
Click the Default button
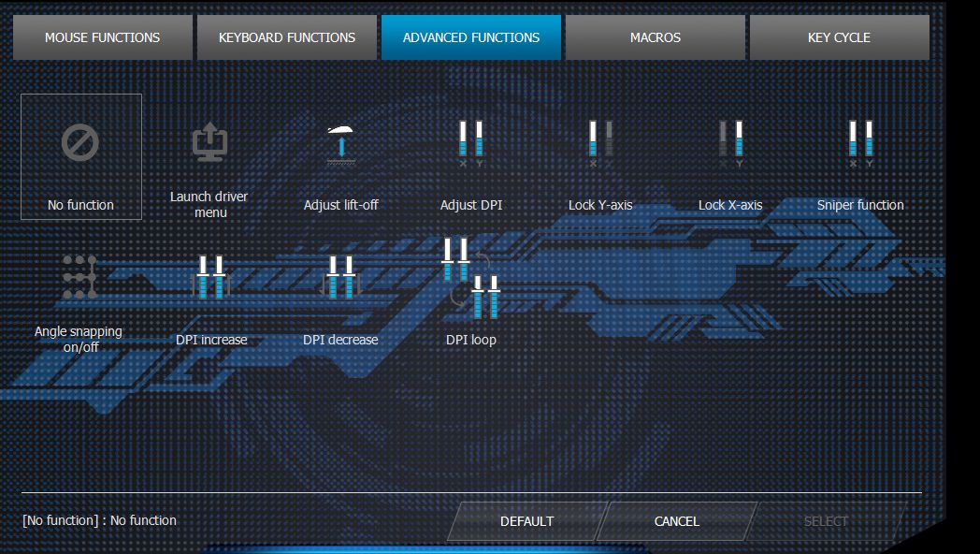click(x=526, y=521)
